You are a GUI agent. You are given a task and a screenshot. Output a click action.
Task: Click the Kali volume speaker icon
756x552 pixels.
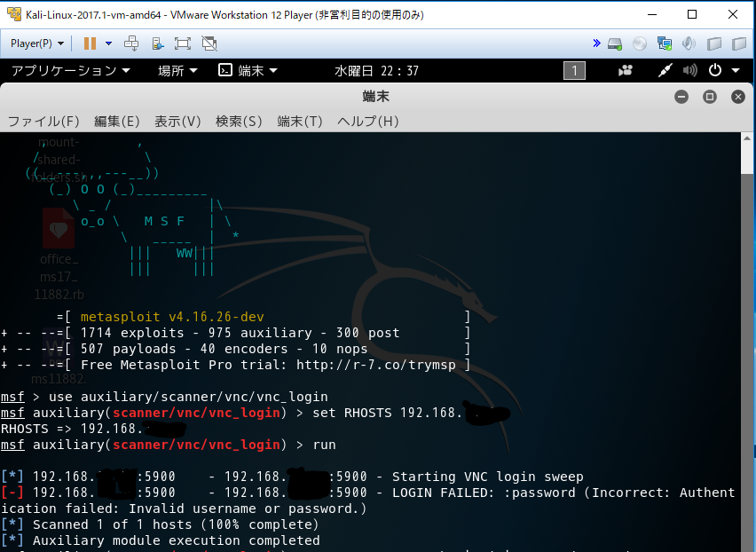[690, 71]
